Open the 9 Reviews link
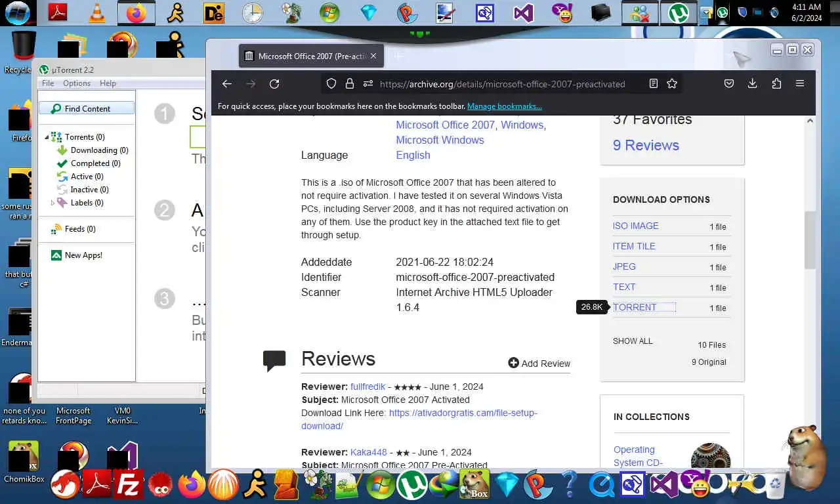Image resolution: width=840 pixels, height=504 pixels. click(646, 145)
